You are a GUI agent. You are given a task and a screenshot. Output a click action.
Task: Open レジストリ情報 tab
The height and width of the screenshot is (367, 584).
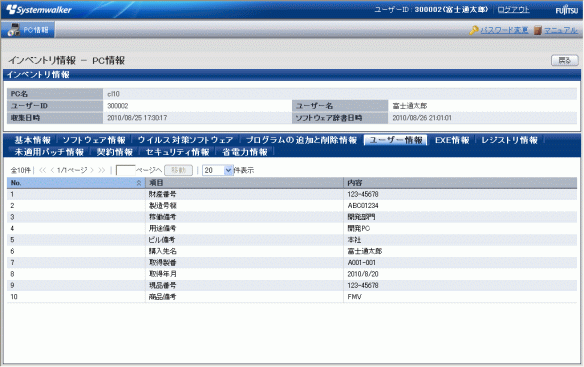[510, 140]
